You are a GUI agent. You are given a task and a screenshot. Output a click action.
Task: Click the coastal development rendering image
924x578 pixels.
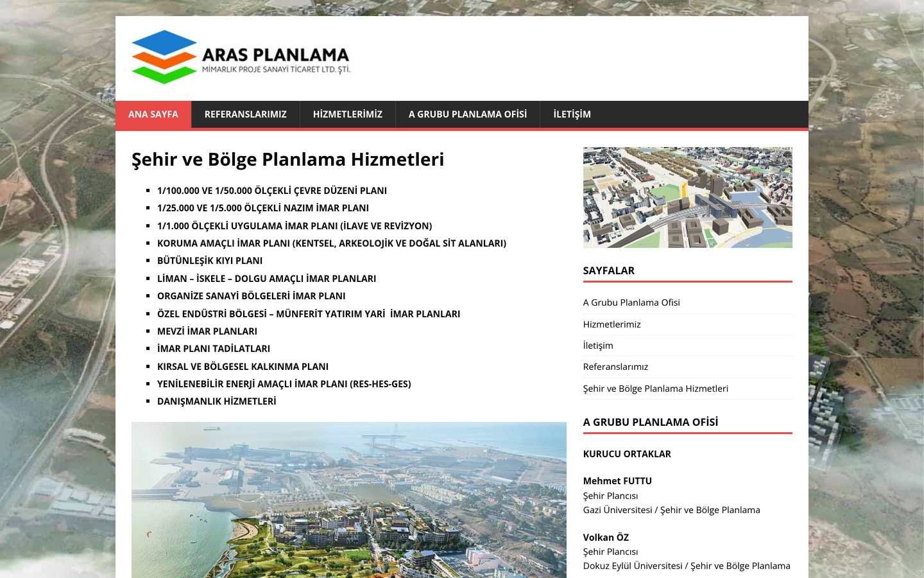point(349,500)
